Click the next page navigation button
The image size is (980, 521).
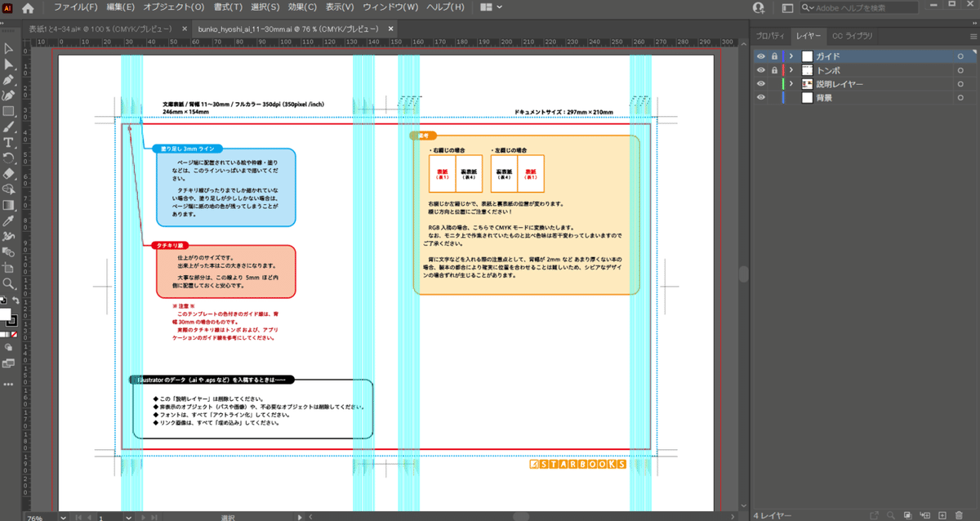point(141,516)
